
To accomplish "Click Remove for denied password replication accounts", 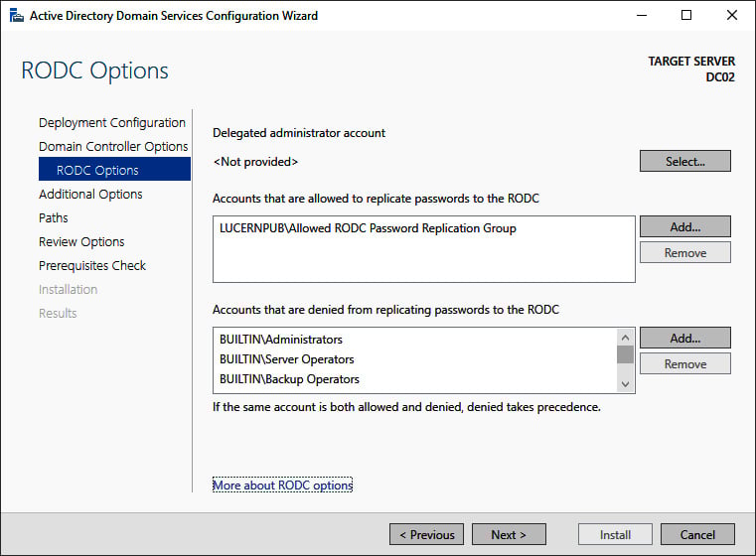I will 685,363.
